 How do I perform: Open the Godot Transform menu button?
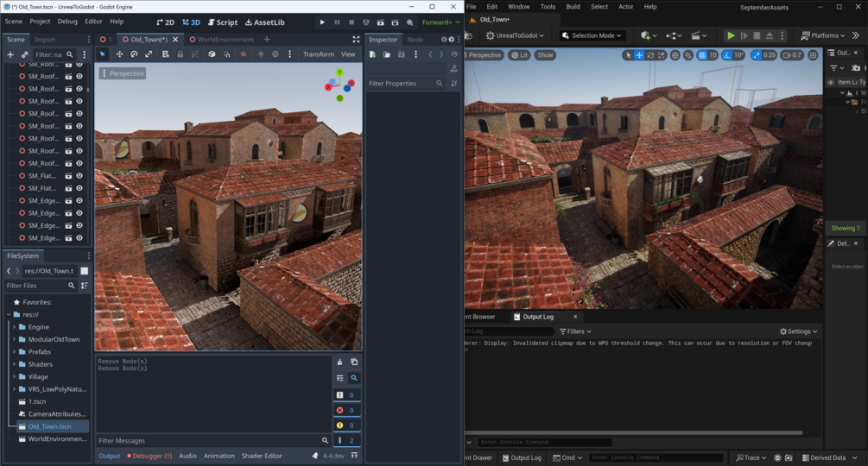click(319, 54)
